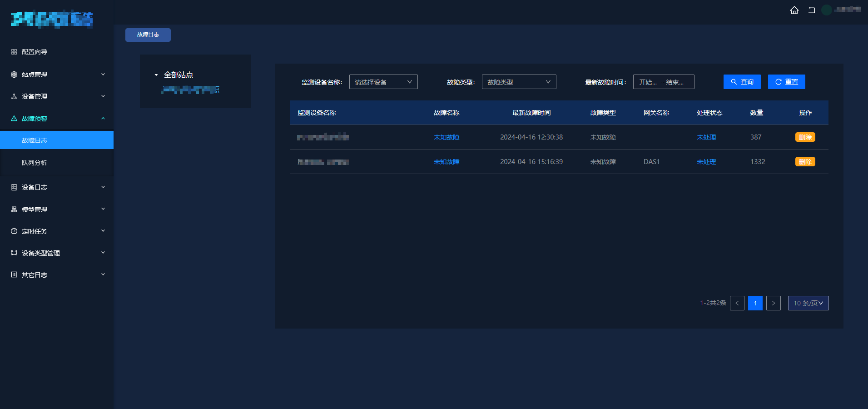
Task: Expand the 其它日志 submenu chevron
Action: pos(103,274)
